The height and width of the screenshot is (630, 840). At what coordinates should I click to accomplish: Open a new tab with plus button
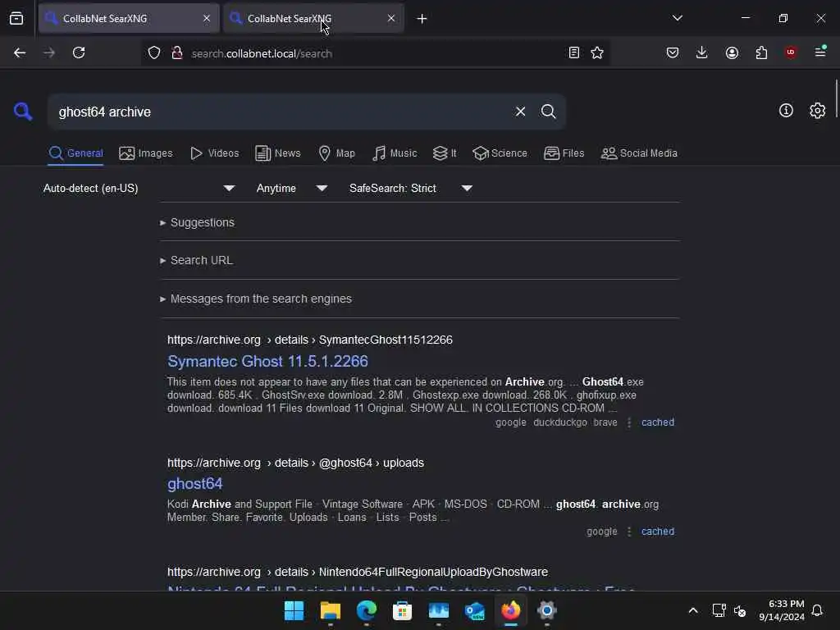[422, 19]
